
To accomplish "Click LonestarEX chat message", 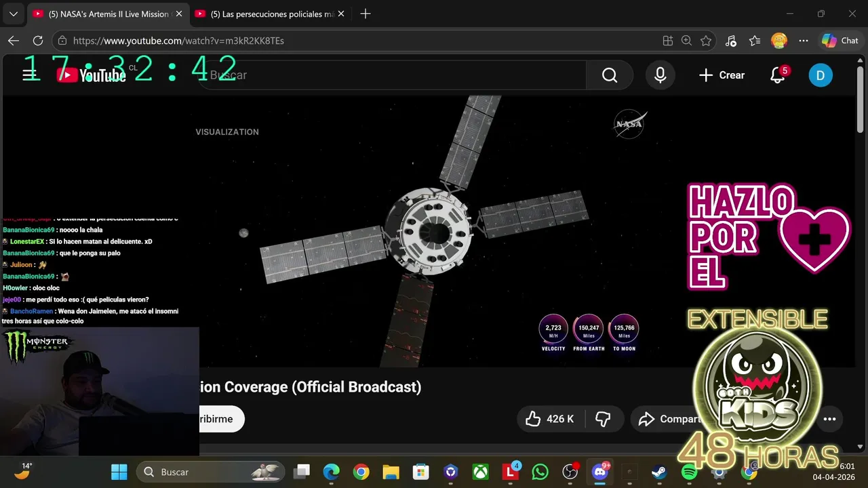I will (x=77, y=241).
